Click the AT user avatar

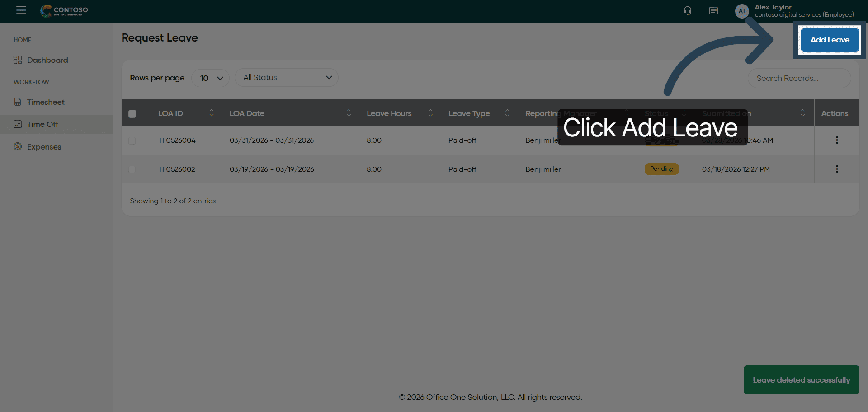pyautogui.click(x=742, y=11)
